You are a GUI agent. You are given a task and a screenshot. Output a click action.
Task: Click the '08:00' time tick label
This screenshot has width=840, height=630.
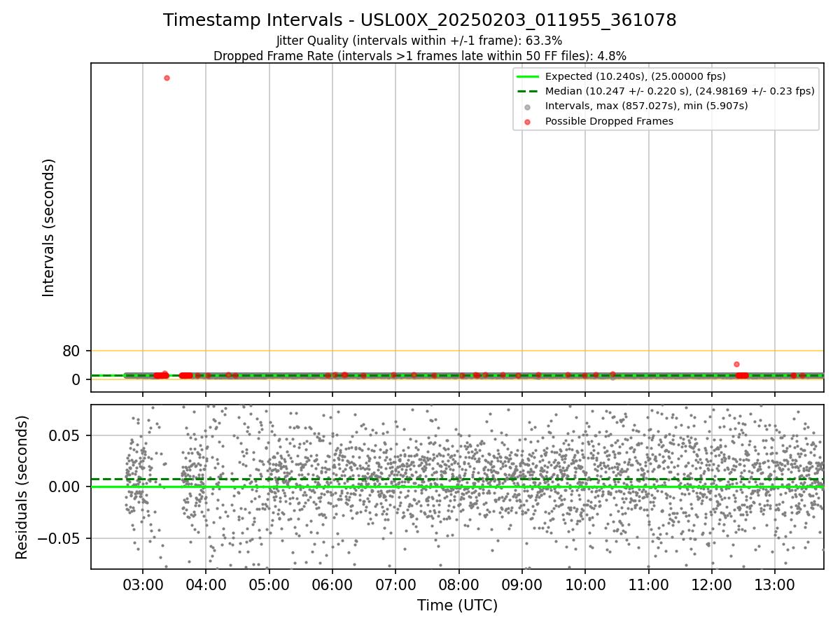tap(458, 584)
